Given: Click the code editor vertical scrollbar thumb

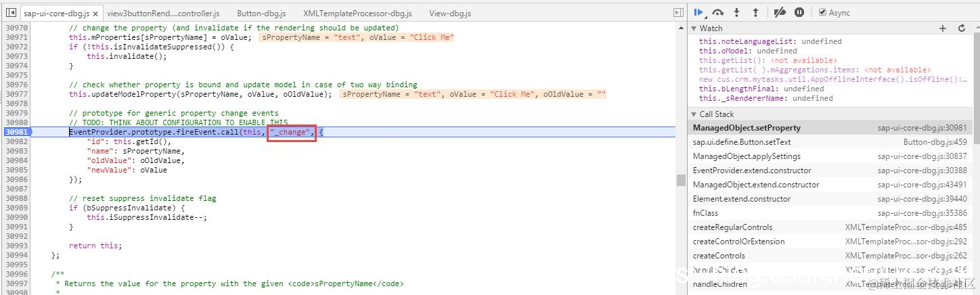Looking at the screenshot, I should [680, 179].
